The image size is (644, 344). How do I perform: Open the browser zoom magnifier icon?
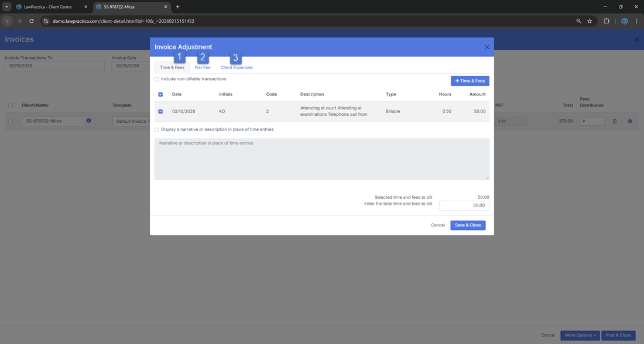[x=578, y=21]
